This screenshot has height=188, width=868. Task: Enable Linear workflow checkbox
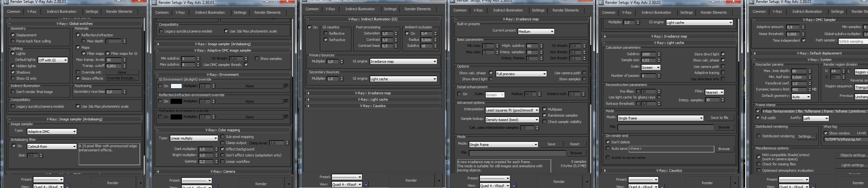tap(222, 162)
